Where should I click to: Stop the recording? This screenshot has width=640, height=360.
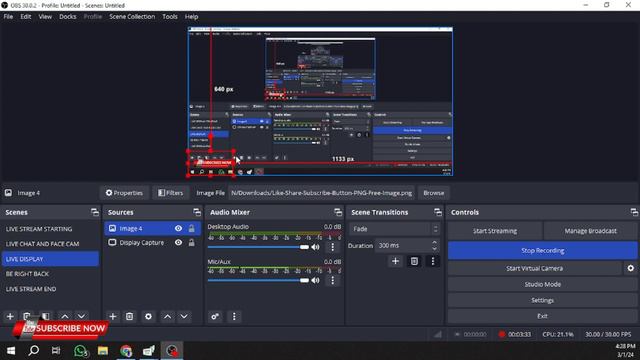coord(542,251)
